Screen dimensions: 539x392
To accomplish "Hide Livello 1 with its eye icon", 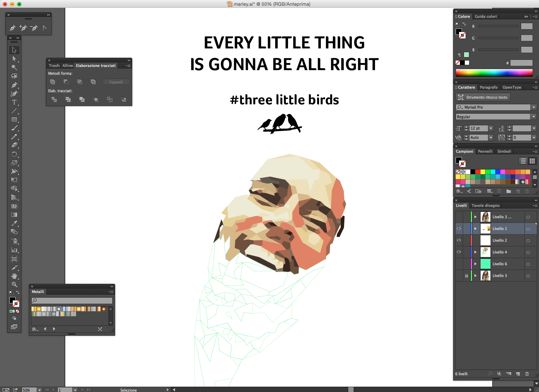I will pos(459,229).
